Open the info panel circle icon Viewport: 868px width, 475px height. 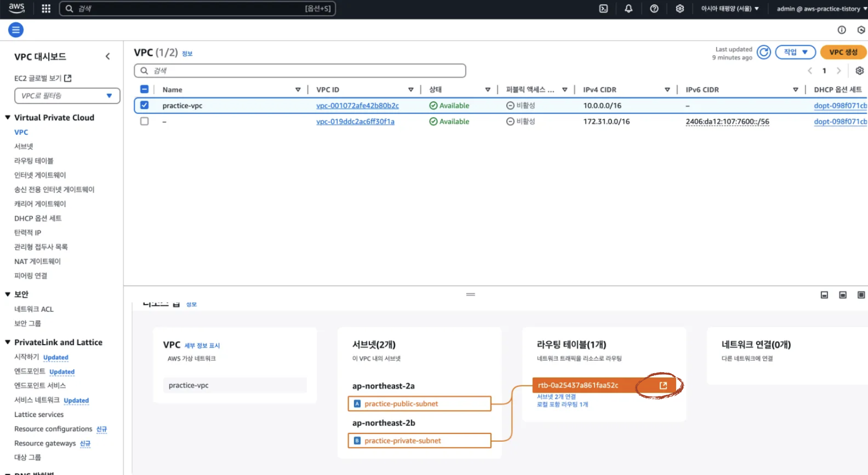coord(842,30)
